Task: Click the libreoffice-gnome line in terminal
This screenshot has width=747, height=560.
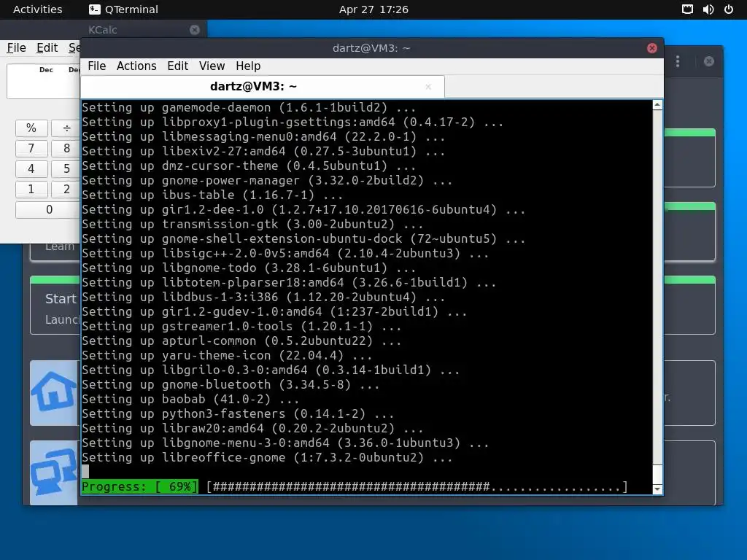Action: [267, 458]
